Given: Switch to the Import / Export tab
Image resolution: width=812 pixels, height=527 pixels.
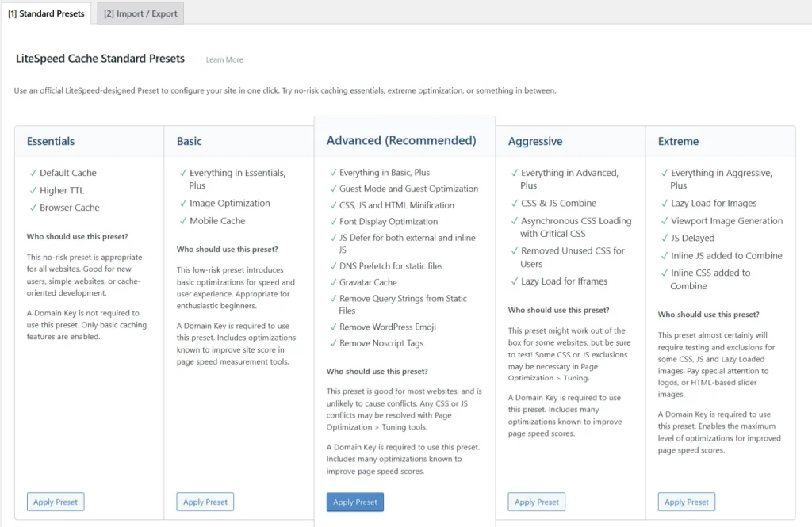Looking at the screenshot, I should point(140,13).
